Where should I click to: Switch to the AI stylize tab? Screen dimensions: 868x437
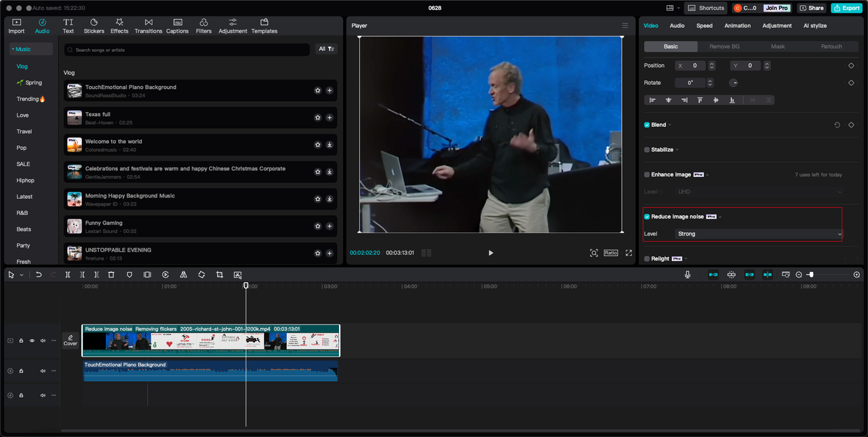pos(816,26)
